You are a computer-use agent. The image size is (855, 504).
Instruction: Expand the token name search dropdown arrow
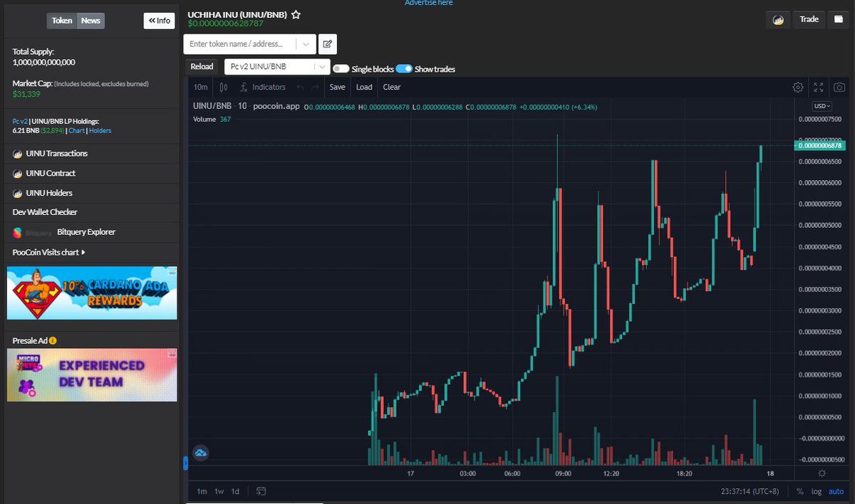tap(306, 44)
